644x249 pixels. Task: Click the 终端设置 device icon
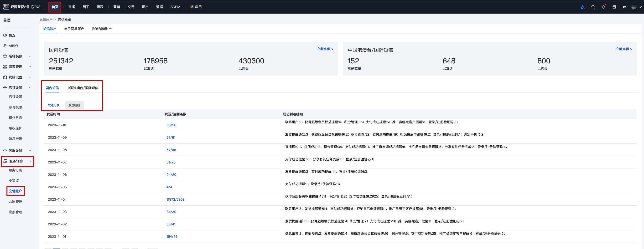5,77
